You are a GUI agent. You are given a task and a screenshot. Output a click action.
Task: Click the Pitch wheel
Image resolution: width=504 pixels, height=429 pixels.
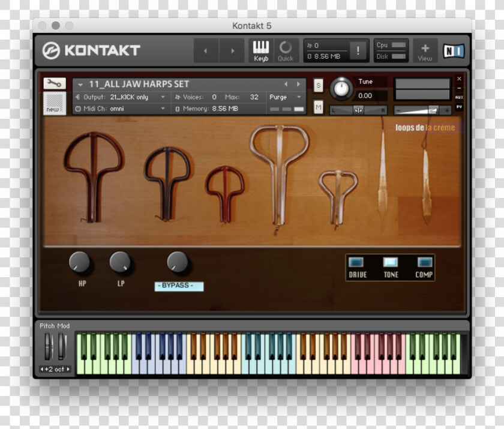tap(47, 346)
